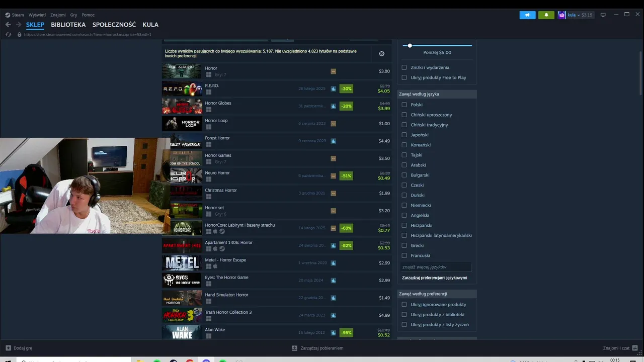The width and height of the screenshot is (644, 362).
Task: Click the review icon for Eyes: The Horror Game
Action: click(x=333, y=281)
